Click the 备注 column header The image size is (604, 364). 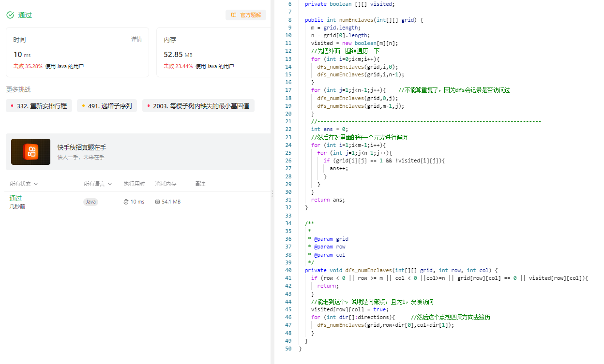pos(200,184)
